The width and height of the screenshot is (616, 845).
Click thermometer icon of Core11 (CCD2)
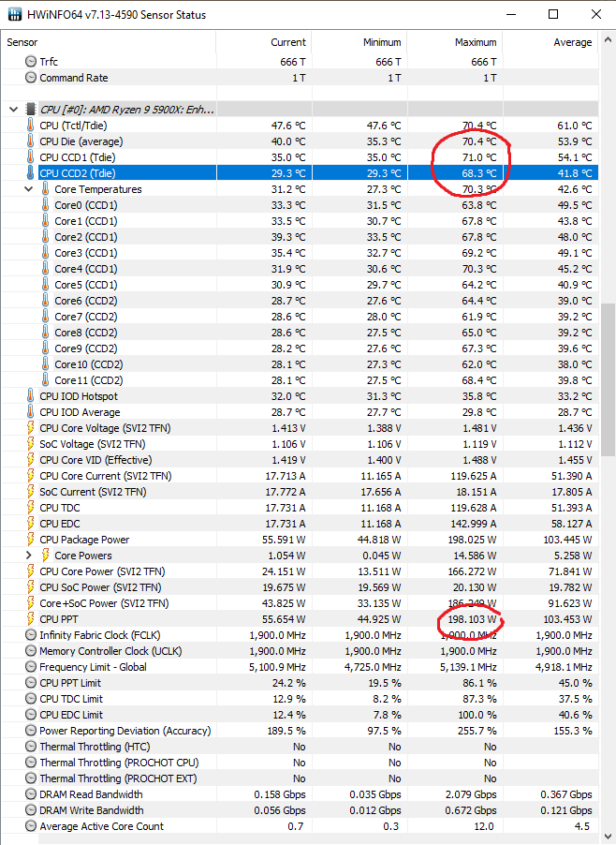45,380
